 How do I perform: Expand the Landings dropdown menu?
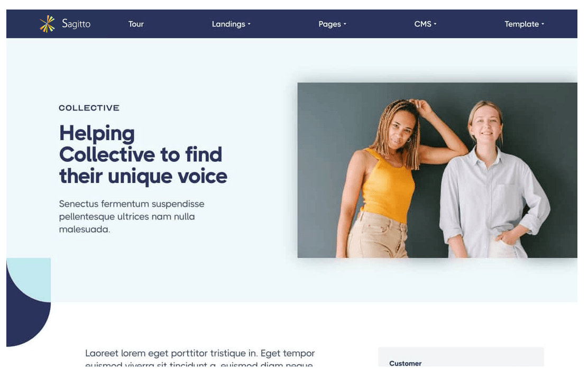(x=231, y=24)
